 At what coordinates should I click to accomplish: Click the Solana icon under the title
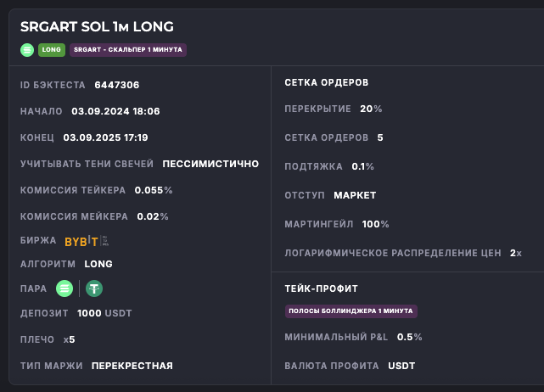coord(27,49)
